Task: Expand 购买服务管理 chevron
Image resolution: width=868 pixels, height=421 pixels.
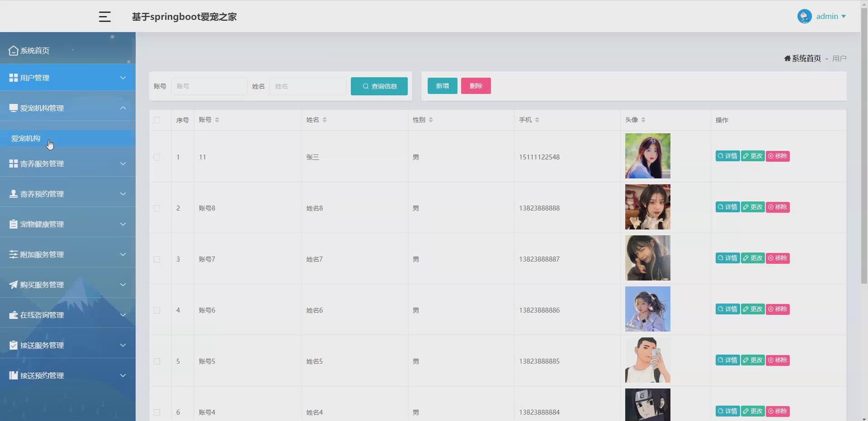Action: point(123,285)
